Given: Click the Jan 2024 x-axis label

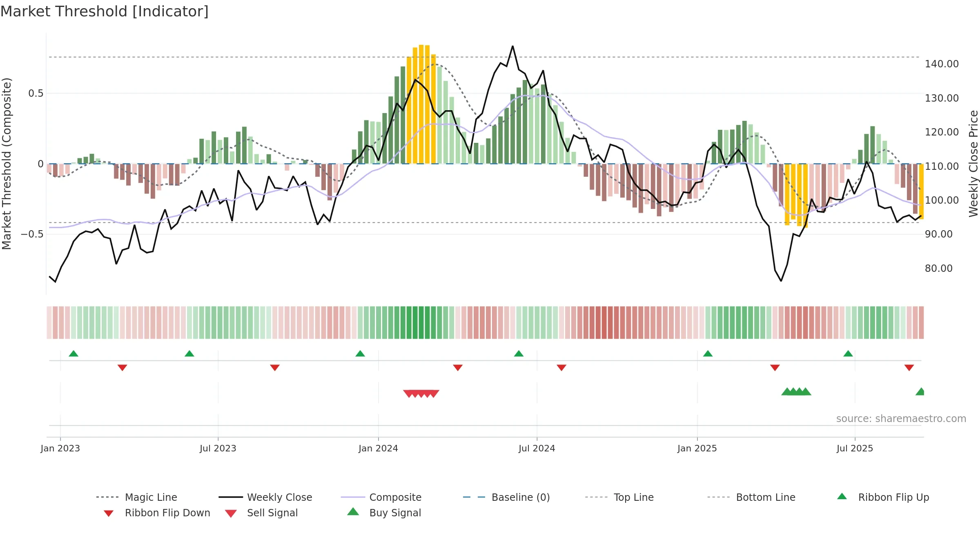Looking at the screenshot, I should 379,448.
